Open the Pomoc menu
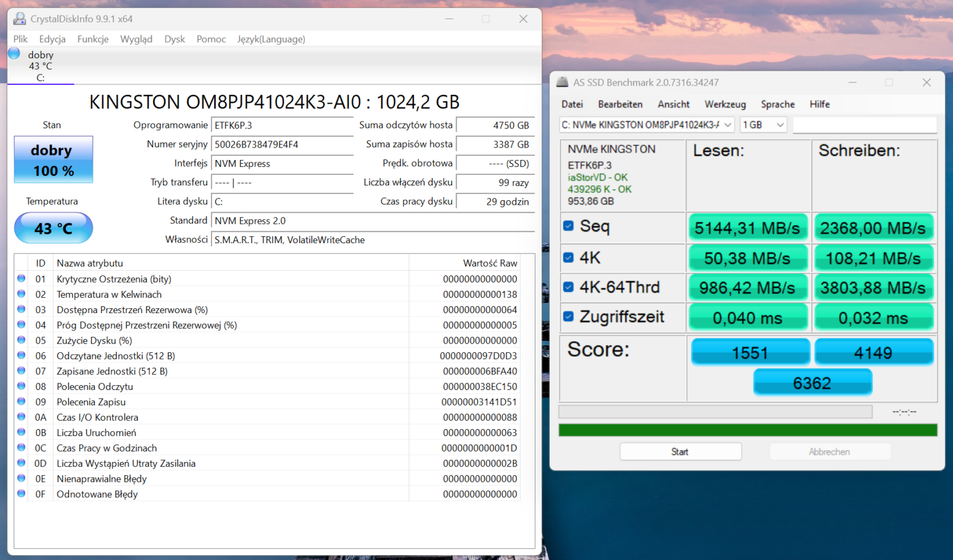953x560 pixels. click(x=211, y=39)
